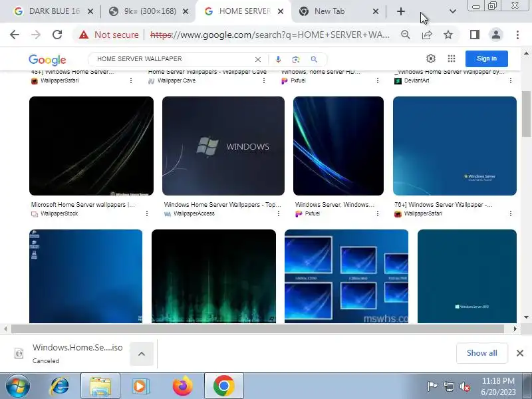Open Windows Explorer from the taskbar

coord(100,386)
